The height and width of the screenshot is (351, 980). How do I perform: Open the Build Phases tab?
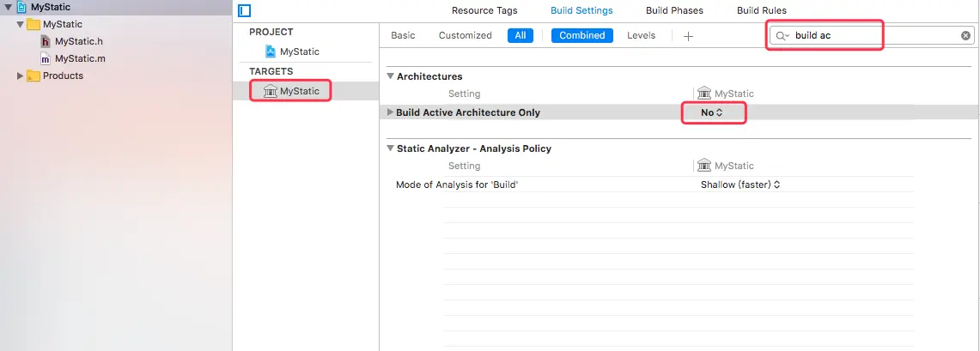(674, 10)
